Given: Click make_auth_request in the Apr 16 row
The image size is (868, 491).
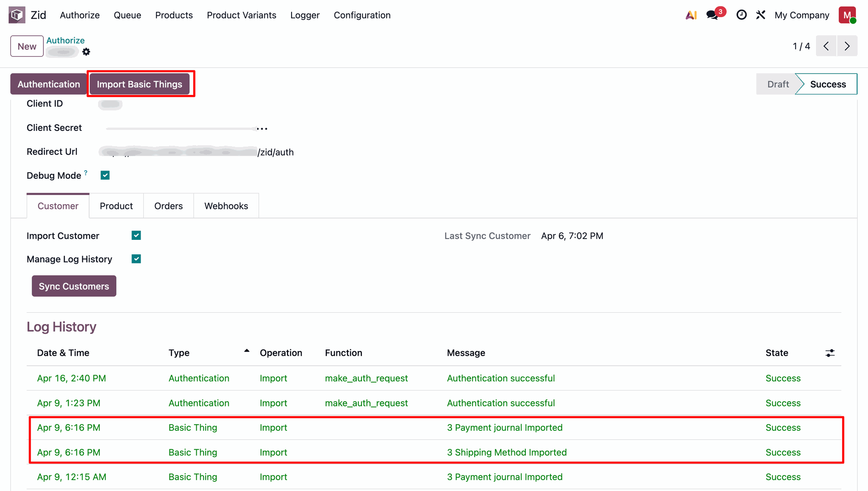Looking at the screenshot, I should [x=366, y=378].
